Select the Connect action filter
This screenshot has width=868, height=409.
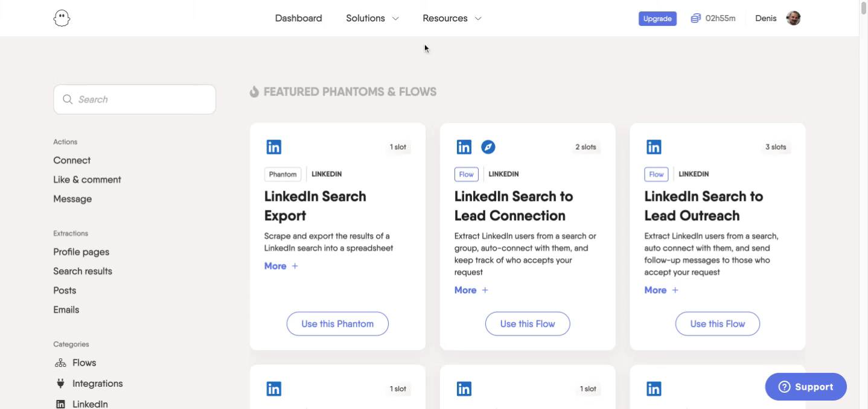coord(72,160)
